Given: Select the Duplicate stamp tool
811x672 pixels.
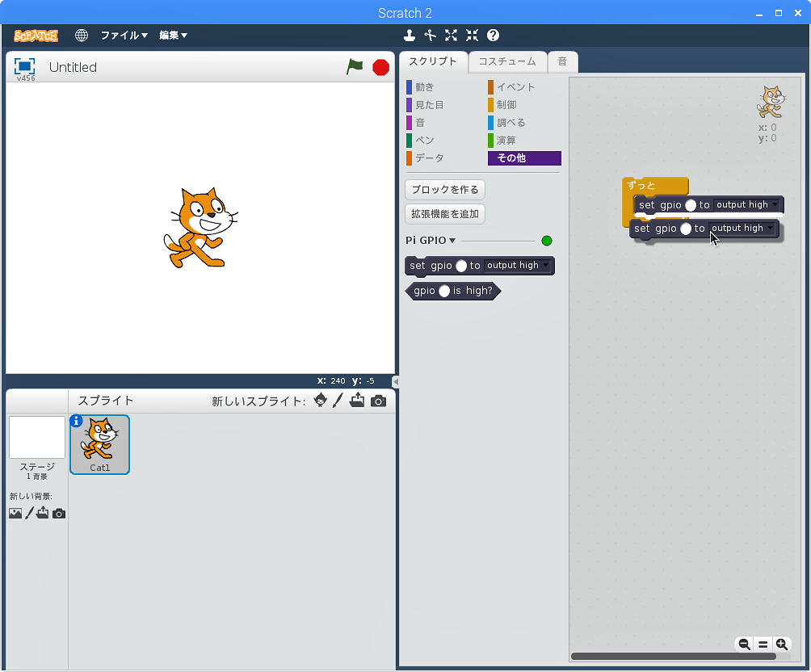Looking at the screenshot, I should click(x=409, y=36).
